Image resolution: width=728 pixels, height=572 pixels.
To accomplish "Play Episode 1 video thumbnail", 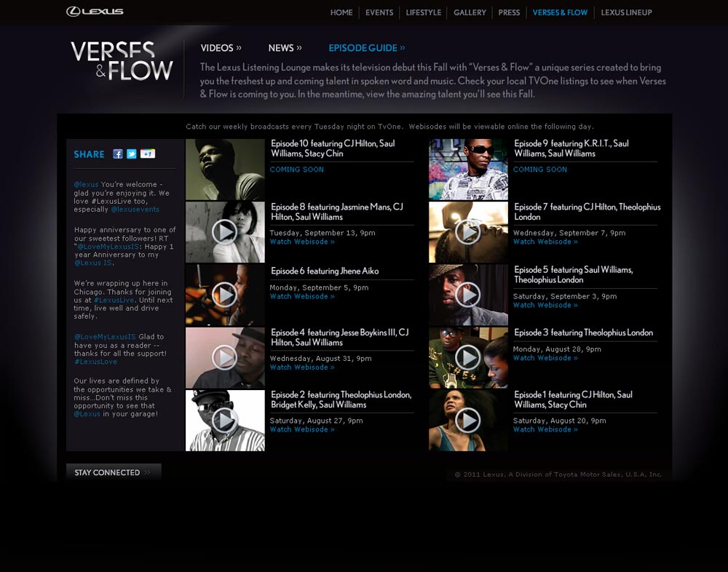I will coord(468,420).
